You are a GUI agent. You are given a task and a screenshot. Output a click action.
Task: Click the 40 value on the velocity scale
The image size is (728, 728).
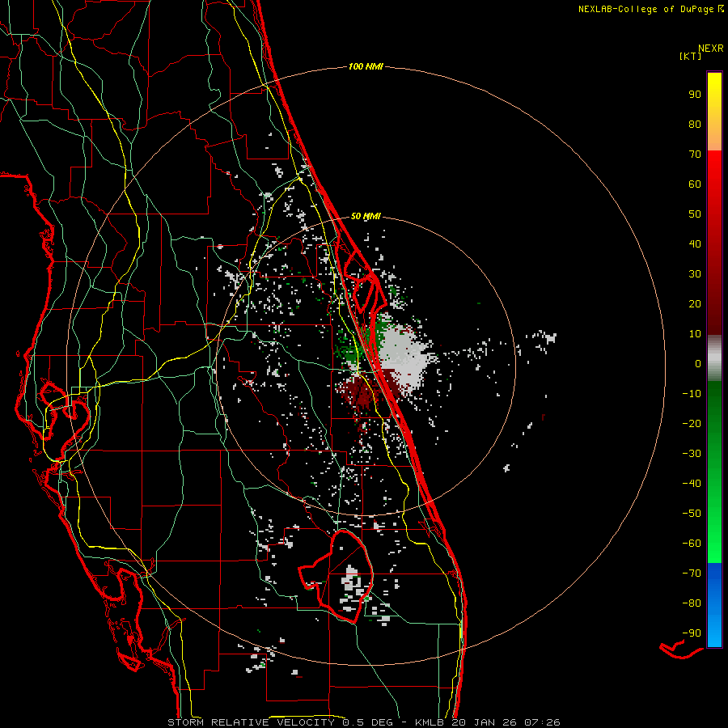click(695, 244)
